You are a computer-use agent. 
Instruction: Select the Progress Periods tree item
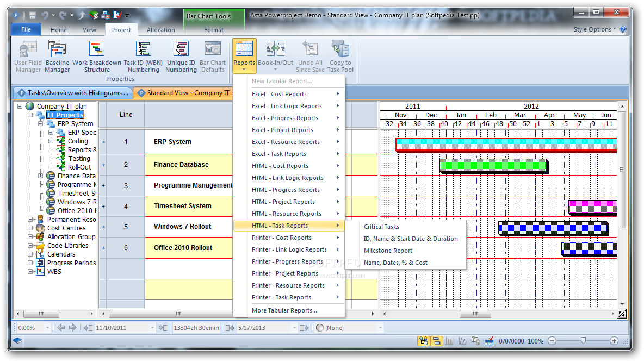71,263
